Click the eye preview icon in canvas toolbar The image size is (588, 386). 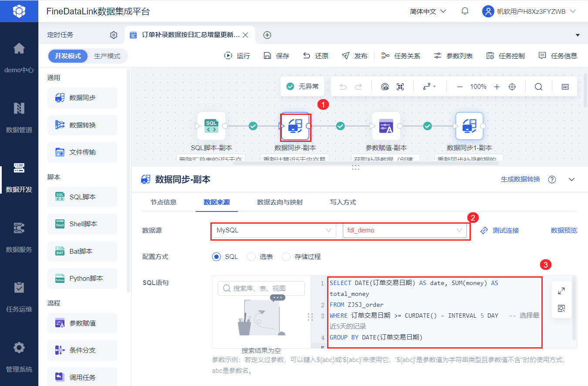pyautogui.click(x=385, y=87)
